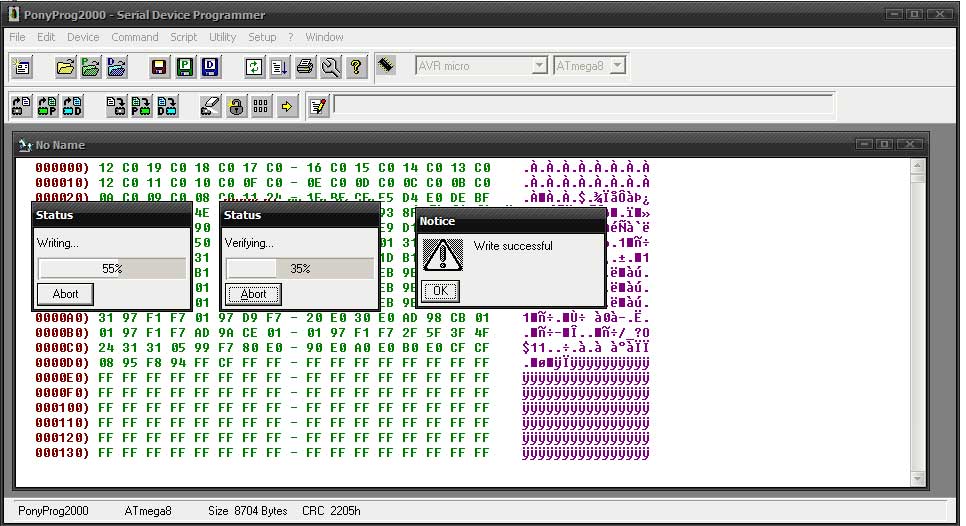Open a device file with yellow folder icon
This screenshot has height=526, width=966.
pos(65,67)
